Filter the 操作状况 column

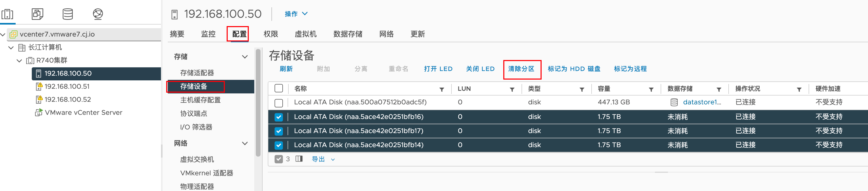[x=799, y=89]
